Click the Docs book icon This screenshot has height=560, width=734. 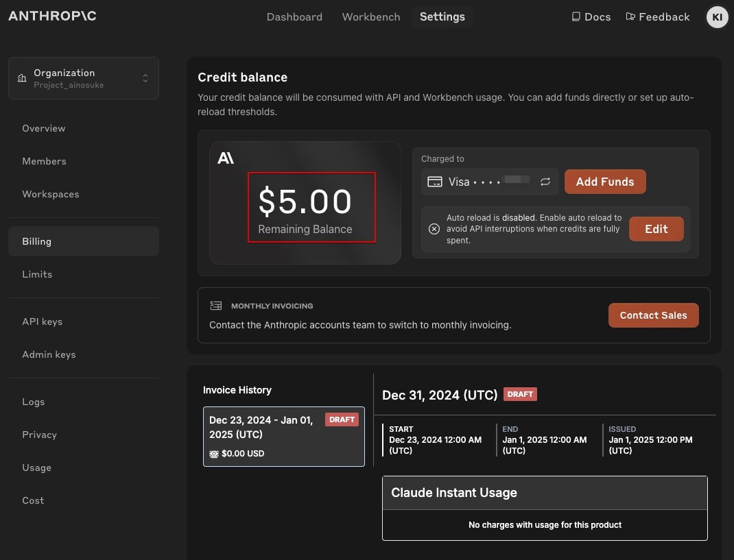(576, 17)
